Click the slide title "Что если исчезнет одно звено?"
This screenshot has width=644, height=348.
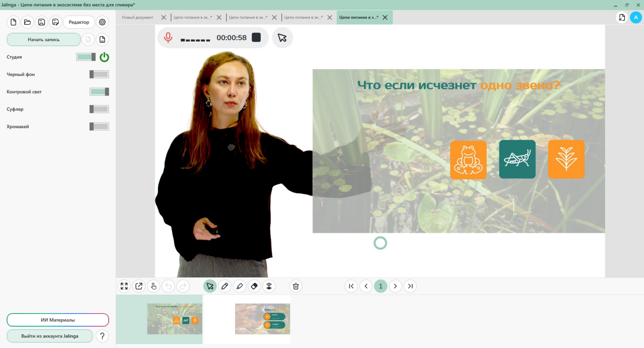click(459, 85)
